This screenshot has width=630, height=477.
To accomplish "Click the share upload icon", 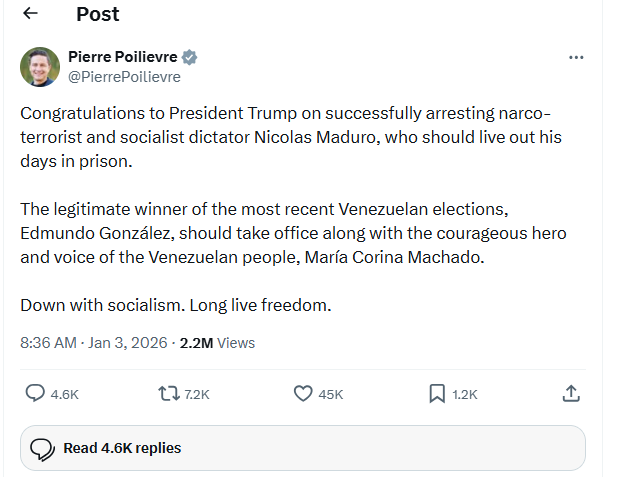I will coord(571,393).
